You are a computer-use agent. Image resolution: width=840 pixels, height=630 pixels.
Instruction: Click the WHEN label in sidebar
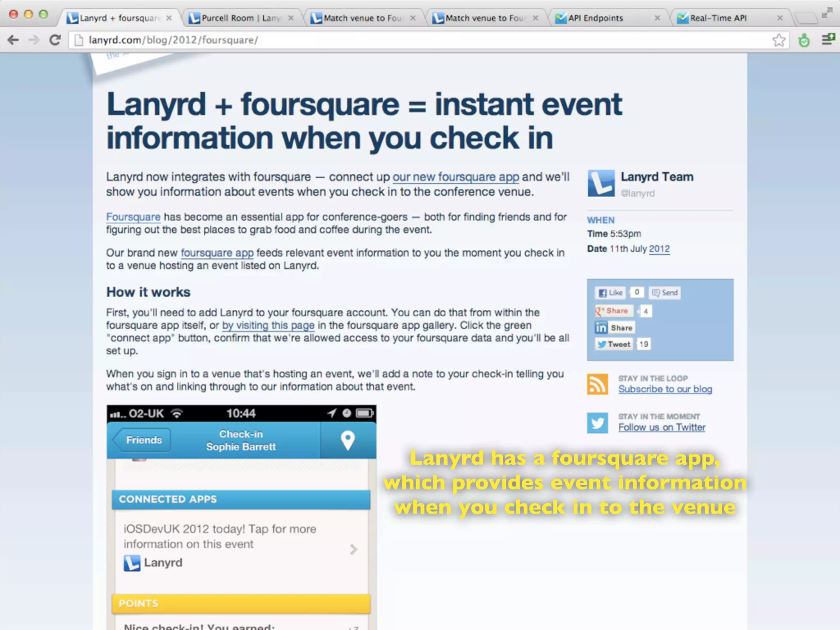tap(601, 220)
